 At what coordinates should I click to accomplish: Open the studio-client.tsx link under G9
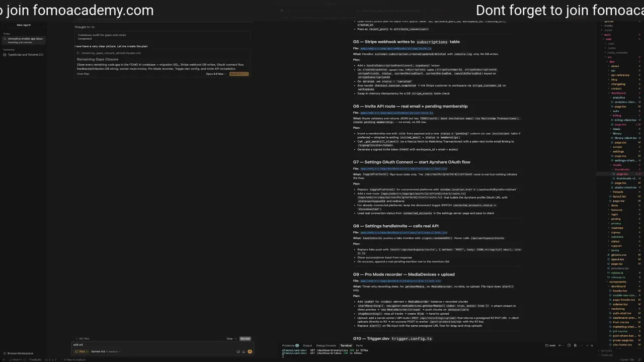[400, 281]
